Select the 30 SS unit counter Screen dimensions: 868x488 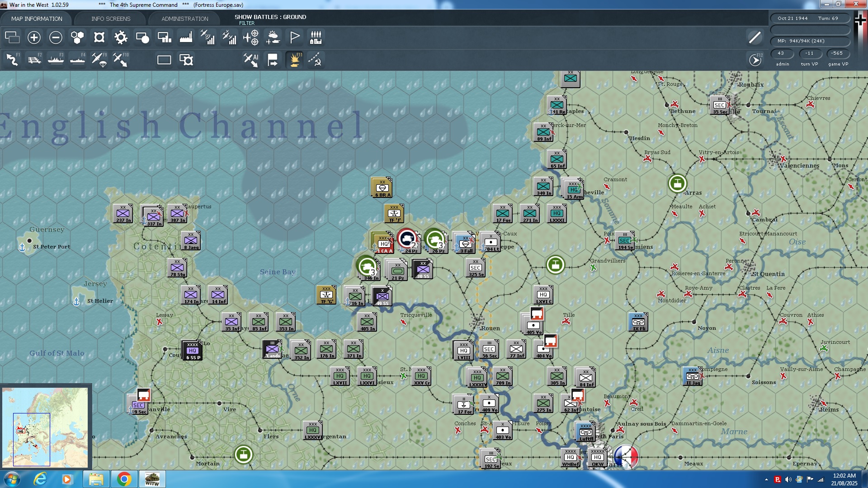point(423,269)
